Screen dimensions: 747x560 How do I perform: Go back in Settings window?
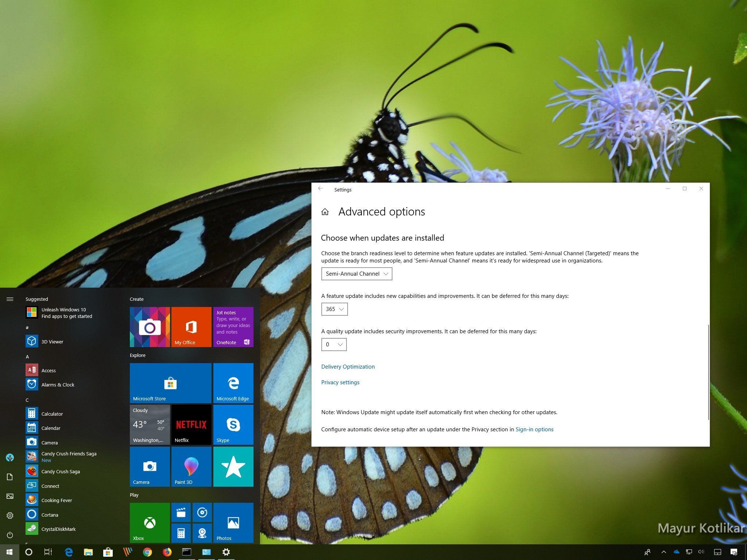point(320,189)
